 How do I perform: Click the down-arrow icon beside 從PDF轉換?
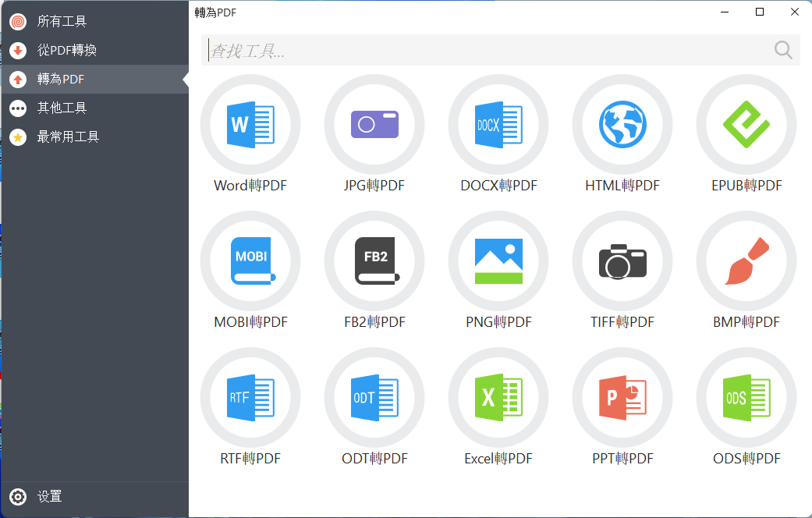click(x=18, y=50)
